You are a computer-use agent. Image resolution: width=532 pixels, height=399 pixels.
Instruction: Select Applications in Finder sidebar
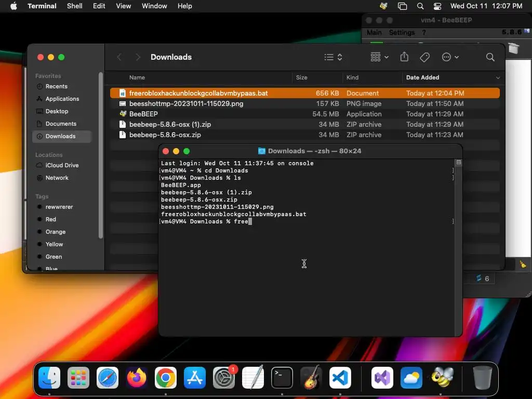coord(62,99)
